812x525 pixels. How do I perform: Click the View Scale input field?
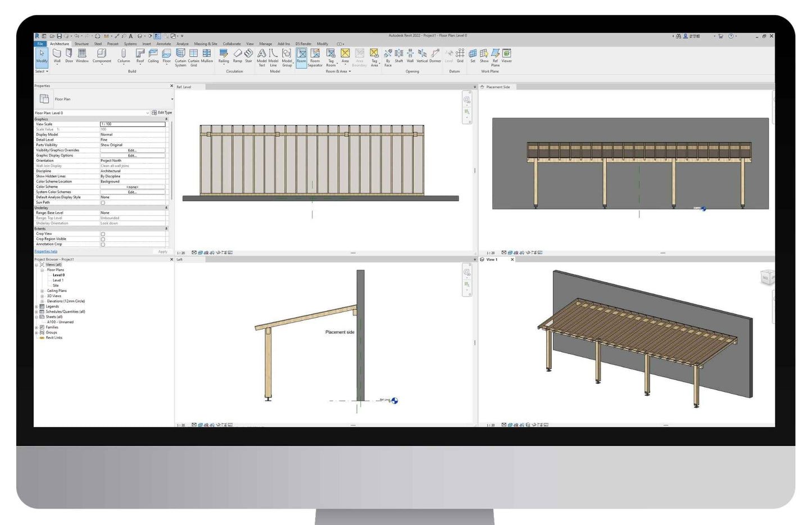coord(133,124)
